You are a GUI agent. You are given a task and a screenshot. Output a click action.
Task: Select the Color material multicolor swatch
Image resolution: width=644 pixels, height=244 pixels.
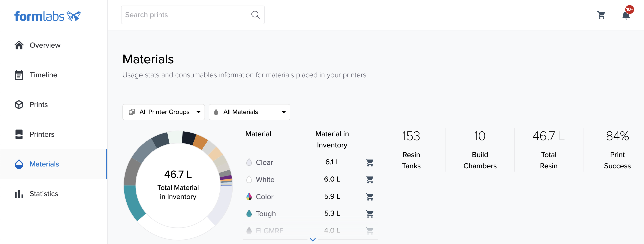coord(249,196)
